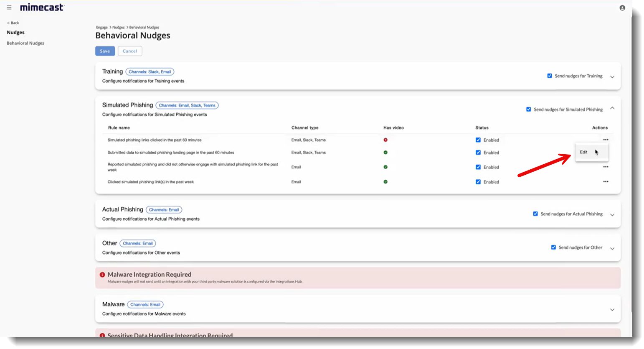Expand the Actual Phishing section
This screenshot has width=644, height=349.
[612, 214]
